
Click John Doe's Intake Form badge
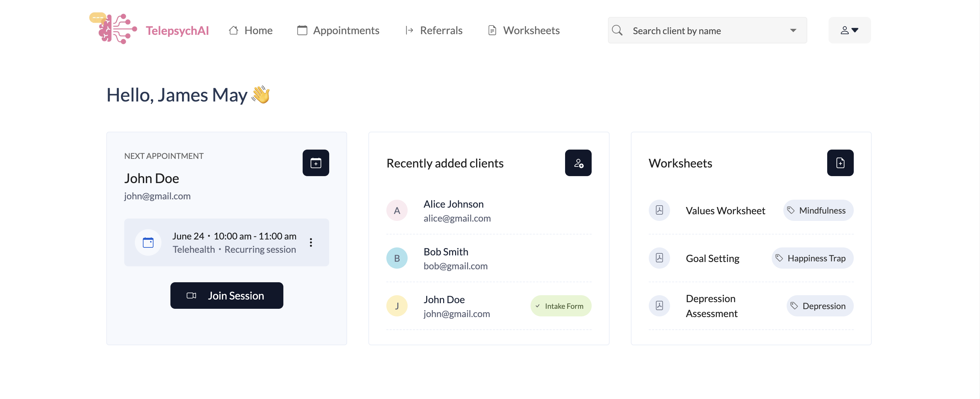tap(560, 306)
